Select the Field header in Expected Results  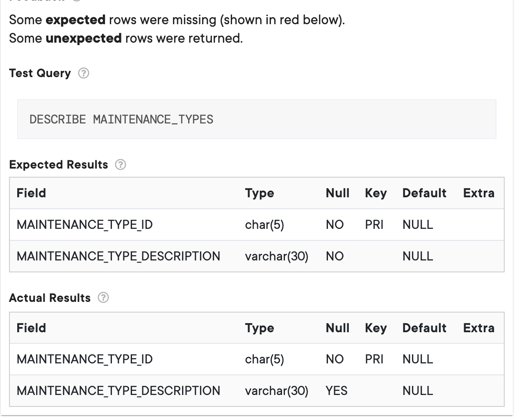point(31,193)
